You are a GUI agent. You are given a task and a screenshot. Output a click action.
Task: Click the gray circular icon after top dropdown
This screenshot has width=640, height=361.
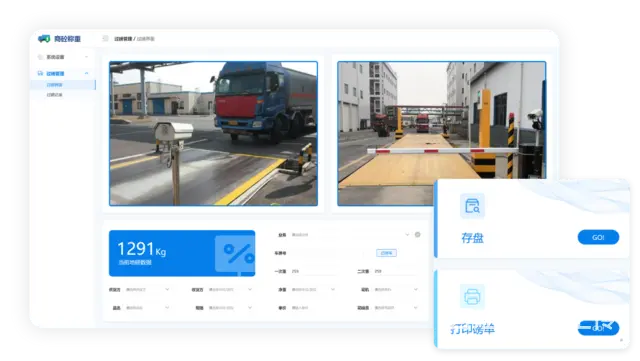click(418, 234)
